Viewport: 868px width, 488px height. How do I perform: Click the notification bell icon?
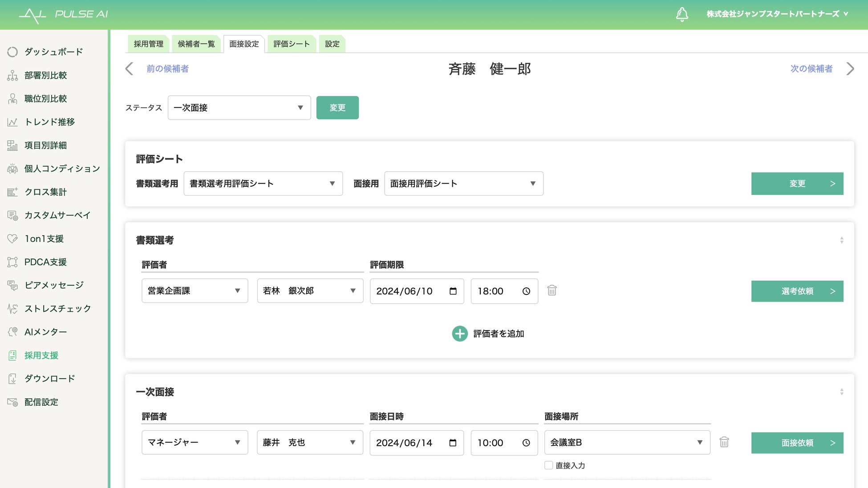(x=682, y=14)
